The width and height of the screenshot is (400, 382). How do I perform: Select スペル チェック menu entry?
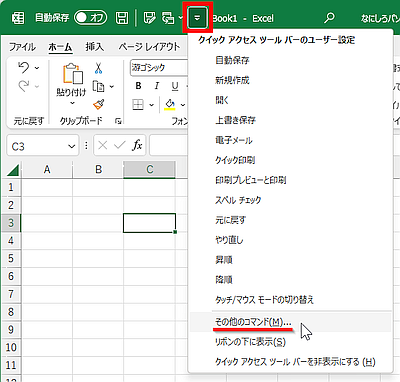click(290, 200)
